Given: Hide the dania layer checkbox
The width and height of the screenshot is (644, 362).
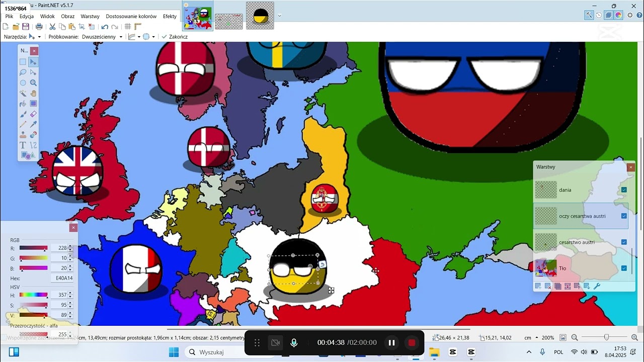Looking at the screenshot, I should pyautogui.click(x=624, y=190).
